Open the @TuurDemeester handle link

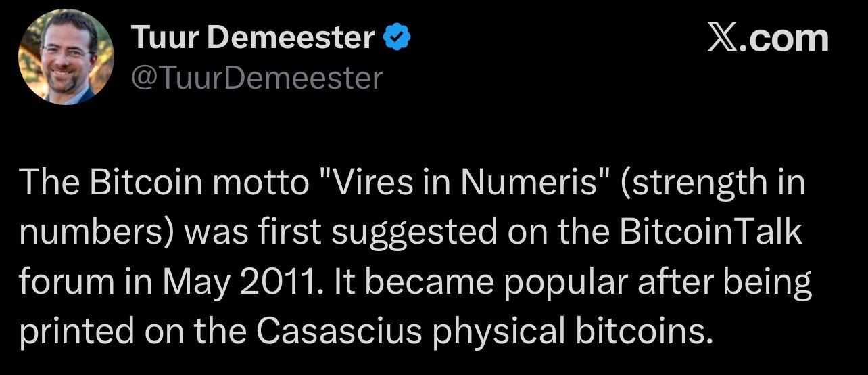pyautogui.click(x=256, y=79)
